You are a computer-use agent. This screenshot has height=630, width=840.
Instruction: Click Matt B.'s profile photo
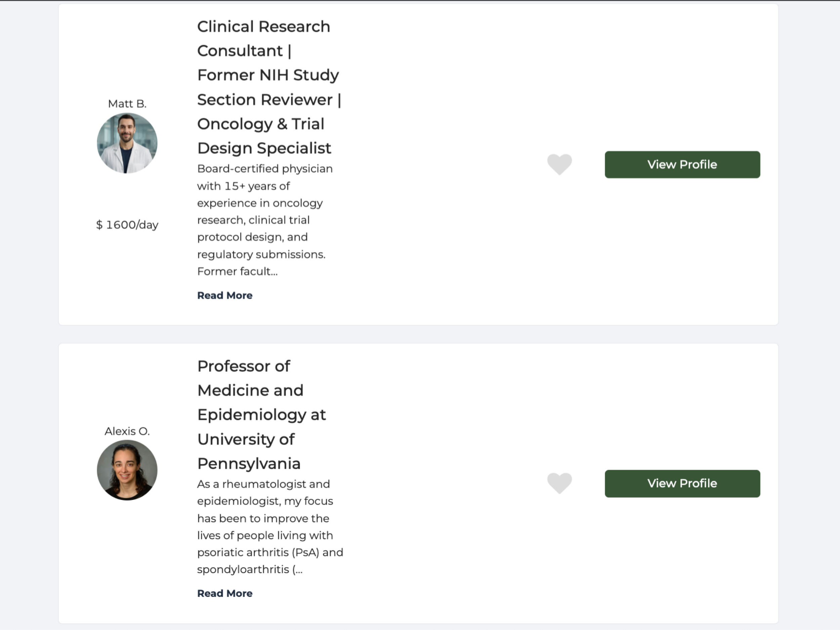127,143
